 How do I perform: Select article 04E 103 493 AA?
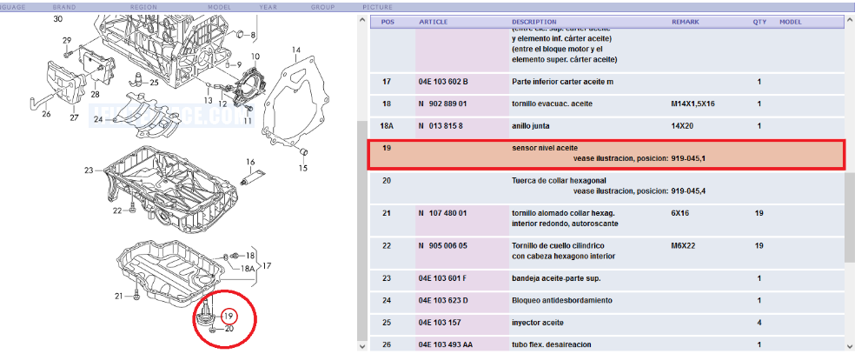[x=446, y=344]
